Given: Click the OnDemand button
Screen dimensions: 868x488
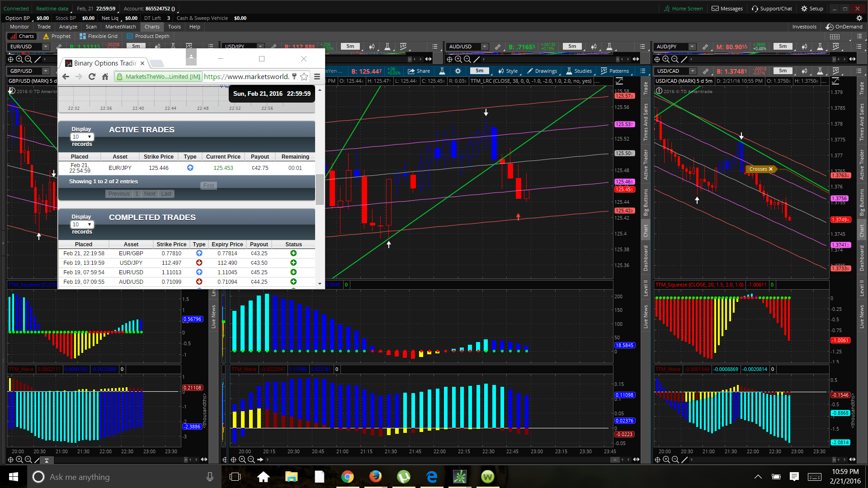Looking at the screenshot, I should coord(844,27).
